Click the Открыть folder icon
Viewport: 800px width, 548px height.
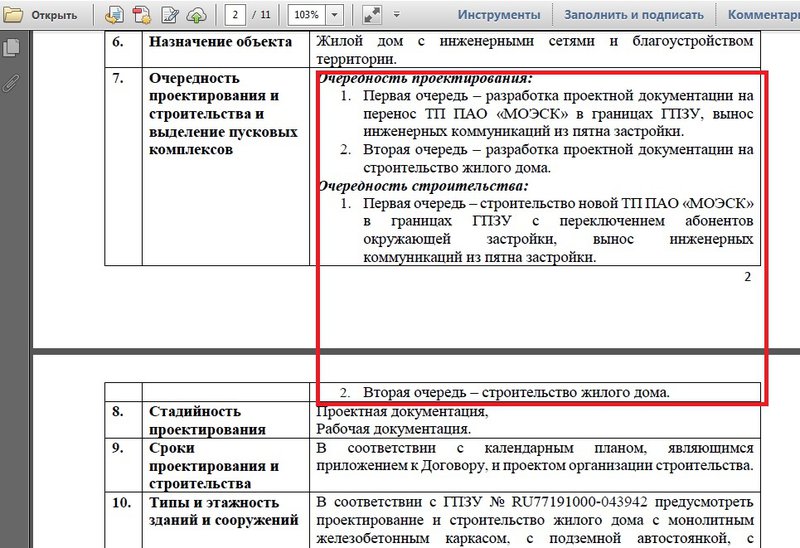click(13, 15)
